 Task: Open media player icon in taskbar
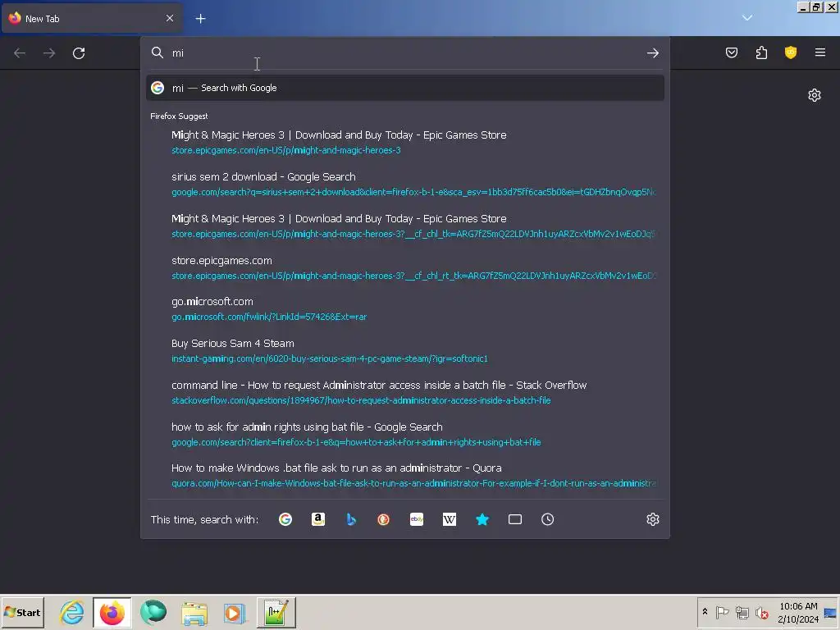point(235,612)
